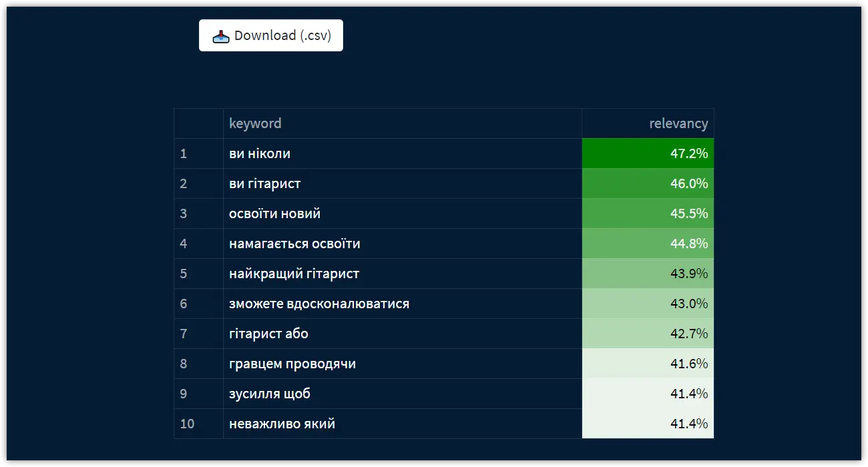The height and width of the screenshot is (467, 868).
Task: Select keyword cell 'найкращий гітарист'
Action: (403, 274)
